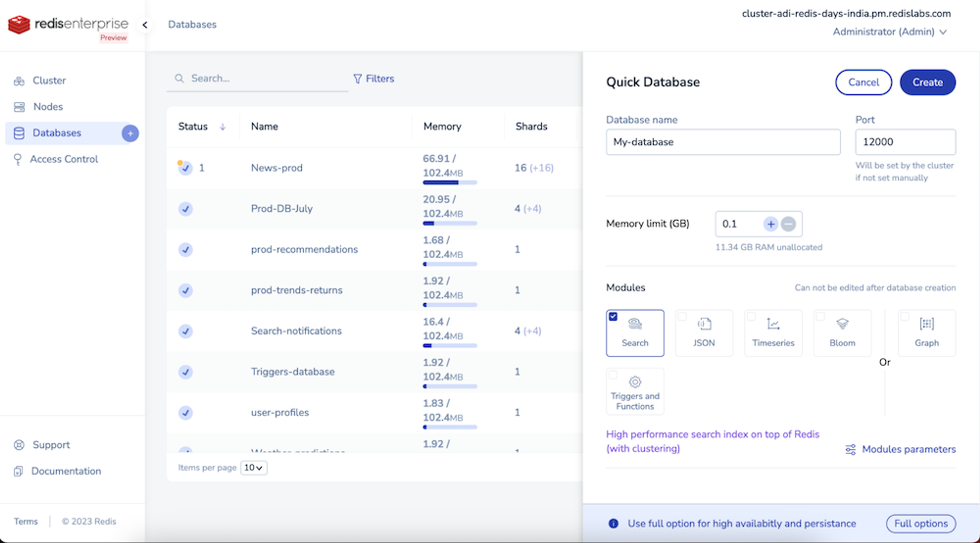The height and width of the screenshot is (543, 980).
Task: Go to Access Control in sidebar
Action: 64,159
